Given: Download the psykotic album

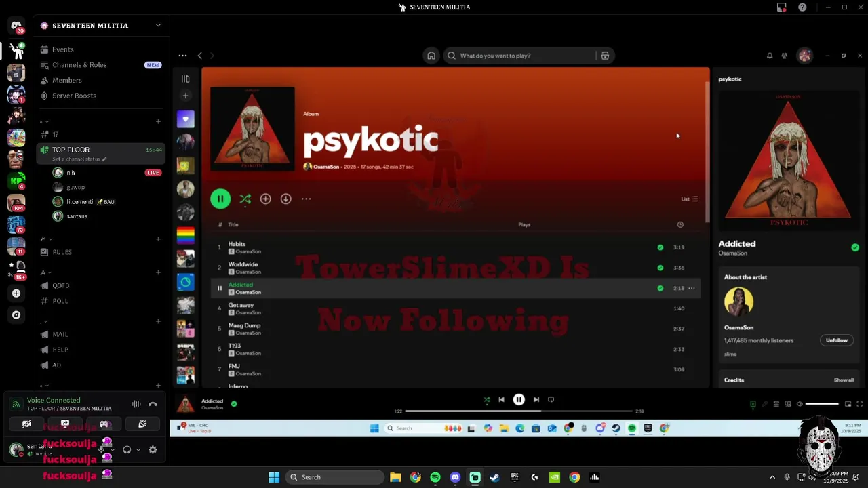Looking at the screenshot, I should pyautogui.click(x=286, y=199).
